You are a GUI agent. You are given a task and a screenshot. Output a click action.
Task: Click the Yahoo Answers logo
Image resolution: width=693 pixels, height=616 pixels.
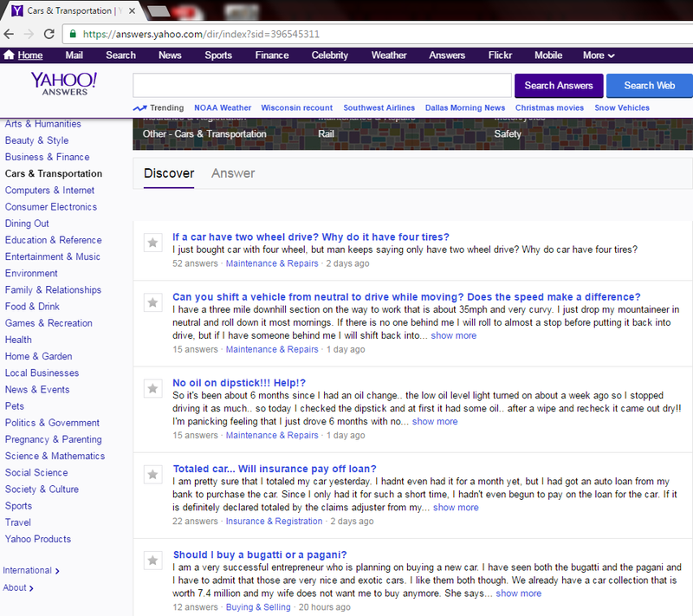click(x=64, y=83)
